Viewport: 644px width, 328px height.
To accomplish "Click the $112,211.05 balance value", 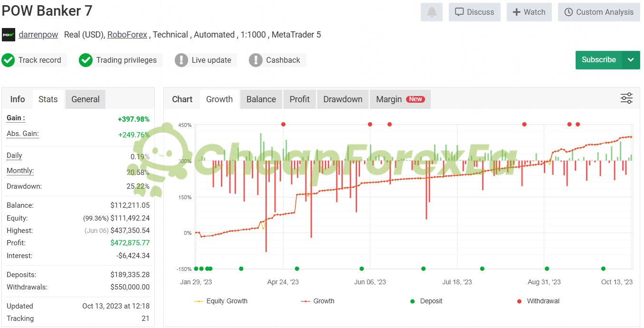I will point(130,205).
